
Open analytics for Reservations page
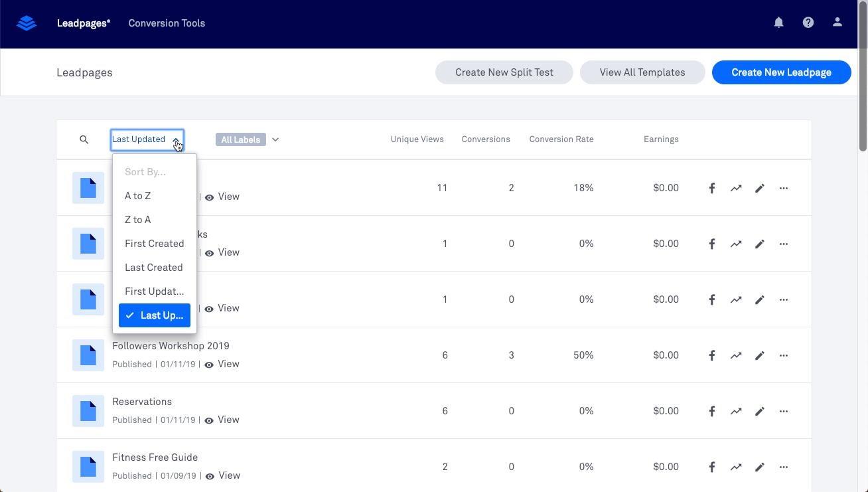pyautogui.click(x=735, y=411)
